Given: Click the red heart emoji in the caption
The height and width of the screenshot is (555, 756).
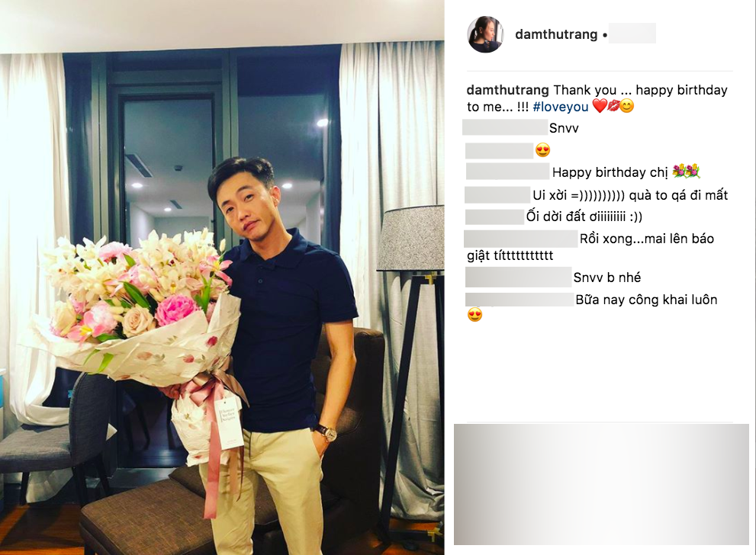Looking at the screenshot, I should point(599,106).
